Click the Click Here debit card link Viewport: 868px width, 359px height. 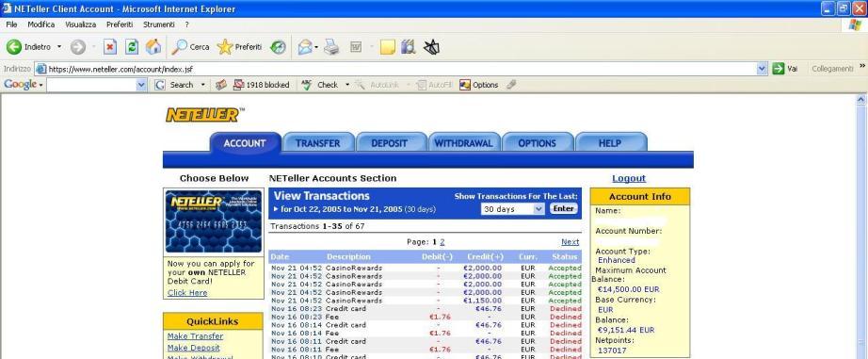tap(187, 292)
